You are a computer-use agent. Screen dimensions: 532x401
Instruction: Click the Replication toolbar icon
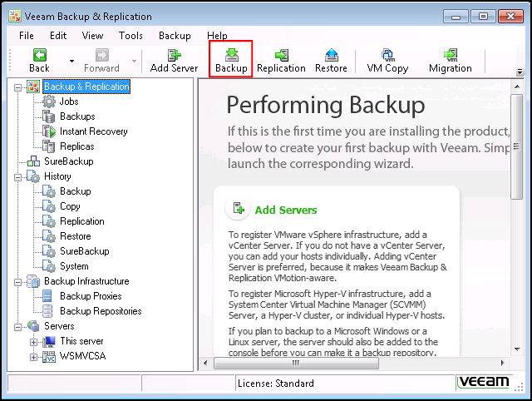click(x=281, y=55)
